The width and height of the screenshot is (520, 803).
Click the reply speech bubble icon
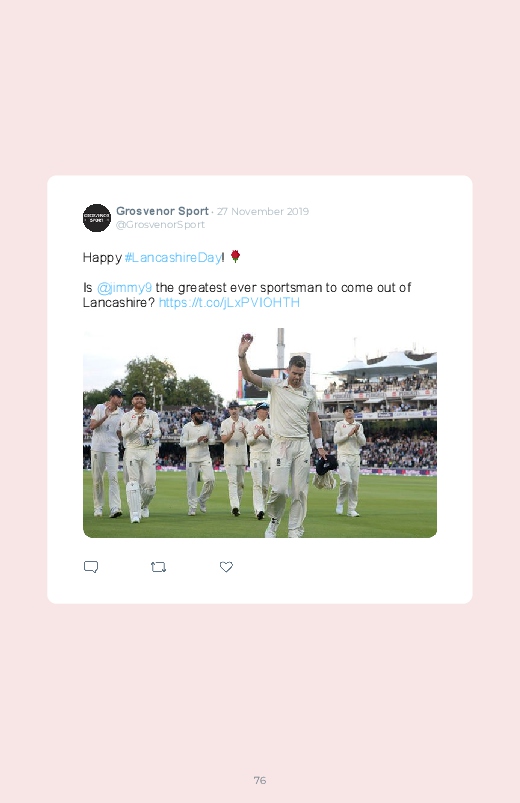[91, 567]
